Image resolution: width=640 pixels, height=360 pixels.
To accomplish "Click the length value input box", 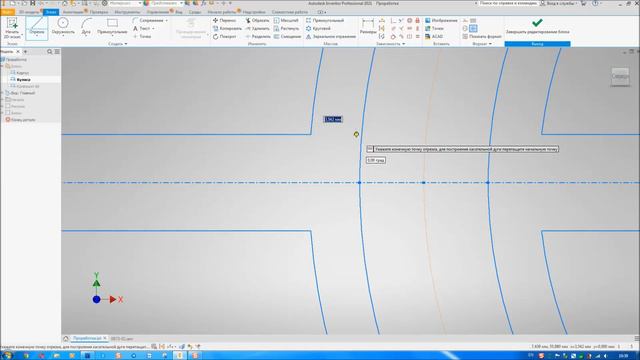I will (x=333, y=119).
